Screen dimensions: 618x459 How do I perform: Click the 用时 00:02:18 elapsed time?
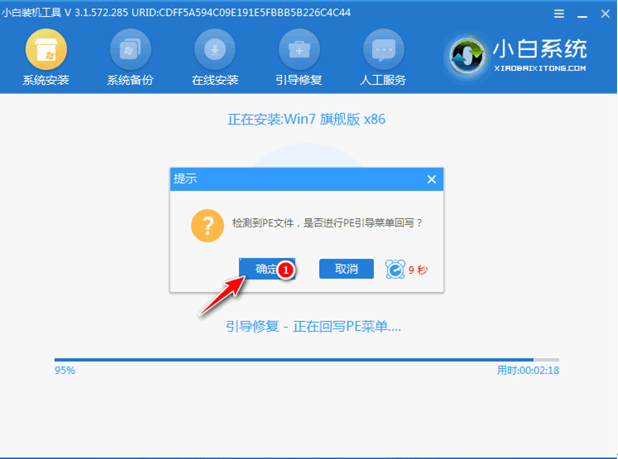point(527,370)
